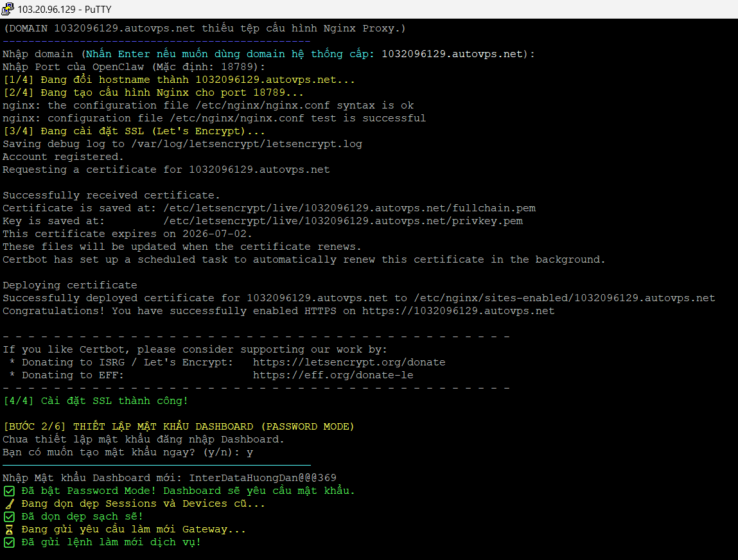Click the '[4/4] Cài đặt SSL thành công!' line

(x=96, y=401)
